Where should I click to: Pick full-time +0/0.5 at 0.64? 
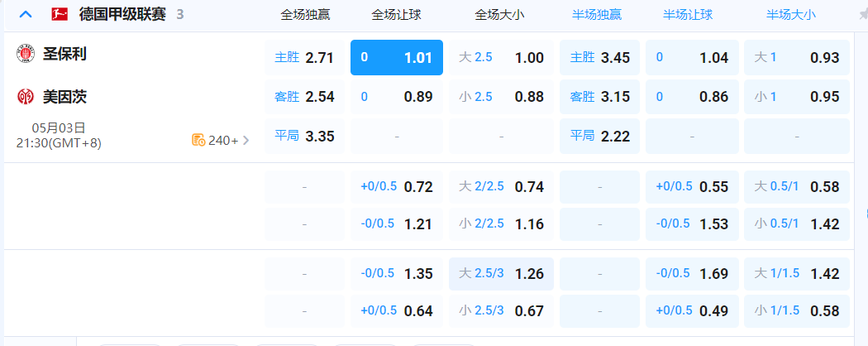pos(396,311)
